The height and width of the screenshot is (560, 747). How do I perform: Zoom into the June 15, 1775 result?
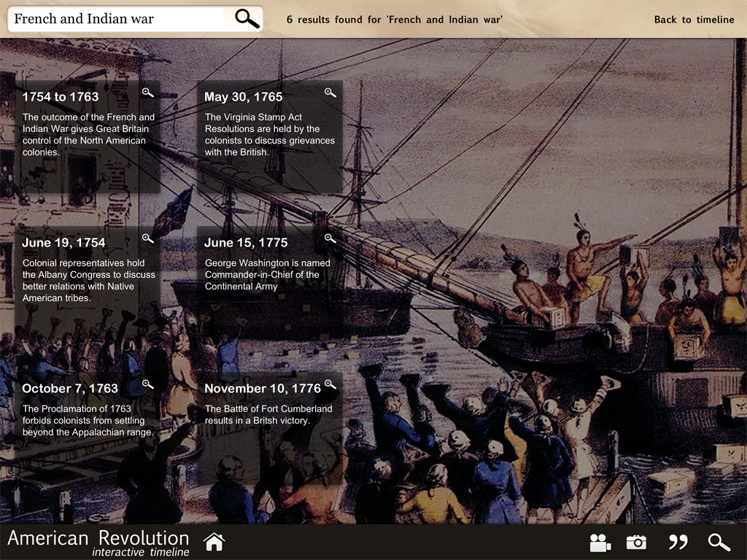330,238
